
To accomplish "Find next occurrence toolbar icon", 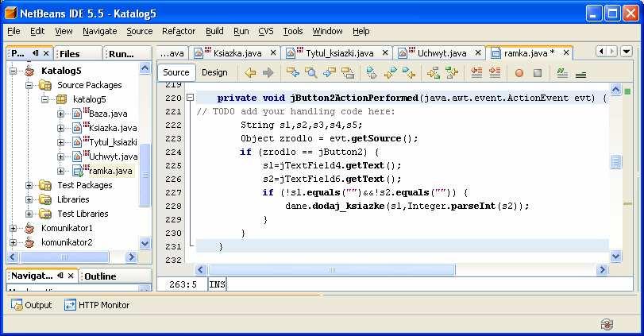I will click(329, 73).
